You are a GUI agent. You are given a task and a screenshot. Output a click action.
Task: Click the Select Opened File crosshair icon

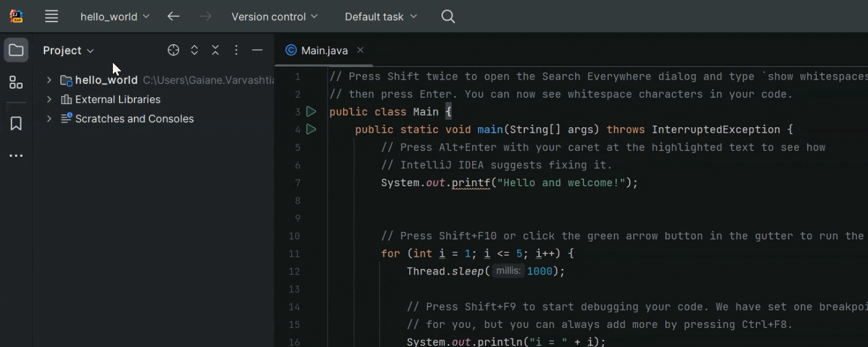click(173, 50)
